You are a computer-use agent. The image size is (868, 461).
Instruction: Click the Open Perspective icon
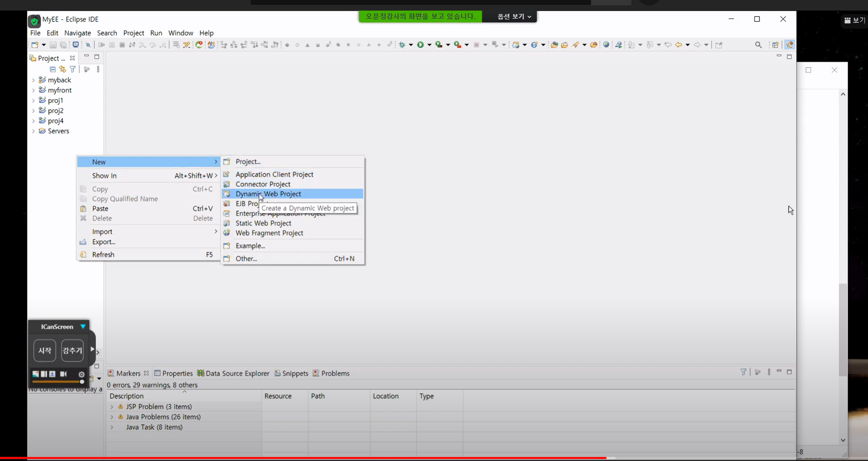click(775, 45)
